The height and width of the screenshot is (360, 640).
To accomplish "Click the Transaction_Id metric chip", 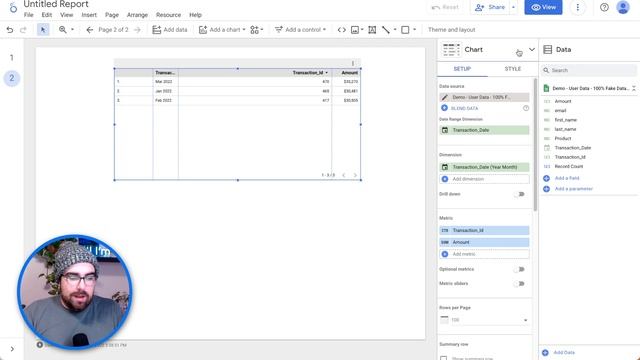I will pyautogui.click(x=484, y=230).
